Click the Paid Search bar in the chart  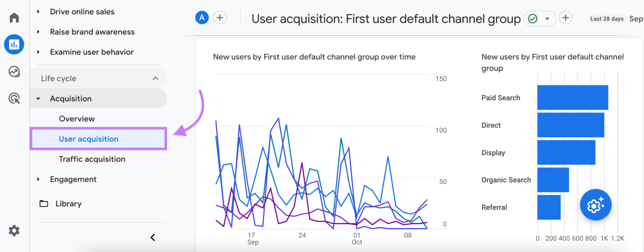572,97
